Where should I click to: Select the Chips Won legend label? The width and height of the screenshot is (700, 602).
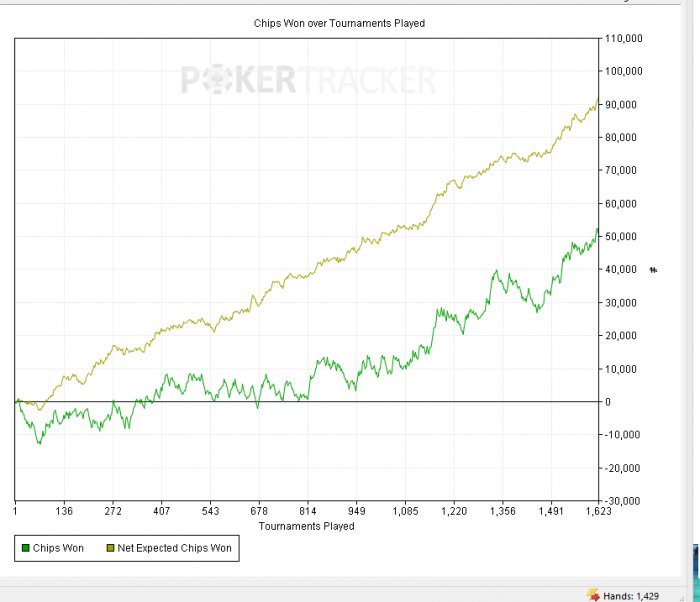coord(58,548)
